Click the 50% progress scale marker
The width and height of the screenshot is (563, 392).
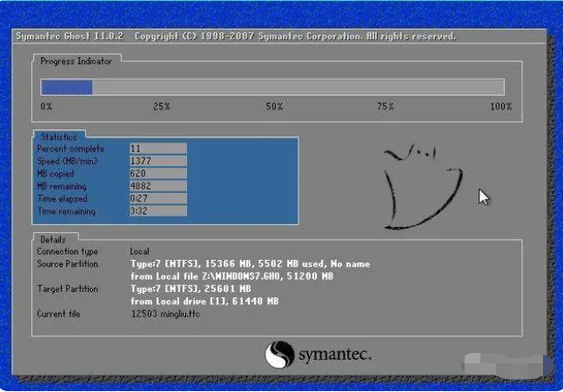coord(274,107)
